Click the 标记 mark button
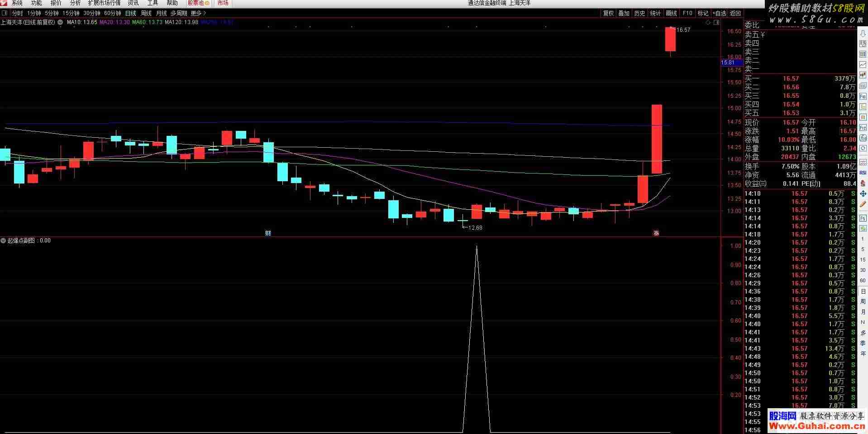Image resolution: width=868 pixels, height=434 pixels. [x=703, y=13]
